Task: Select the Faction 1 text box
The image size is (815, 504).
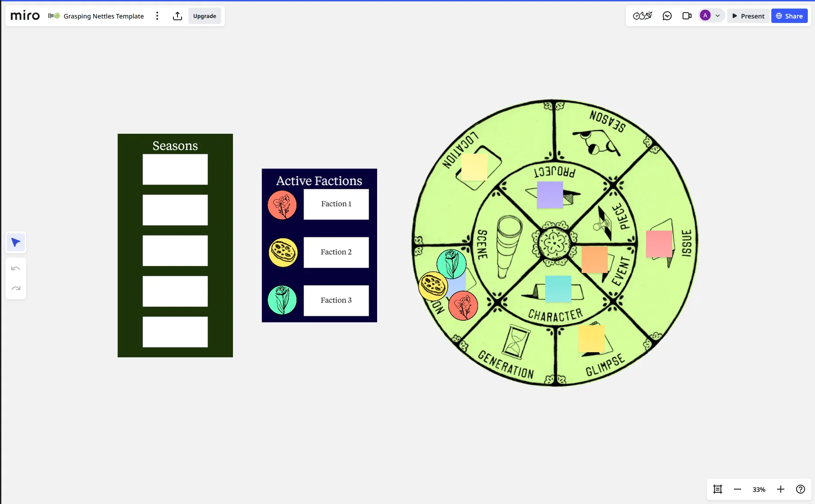Action: [x=336, y=204]
